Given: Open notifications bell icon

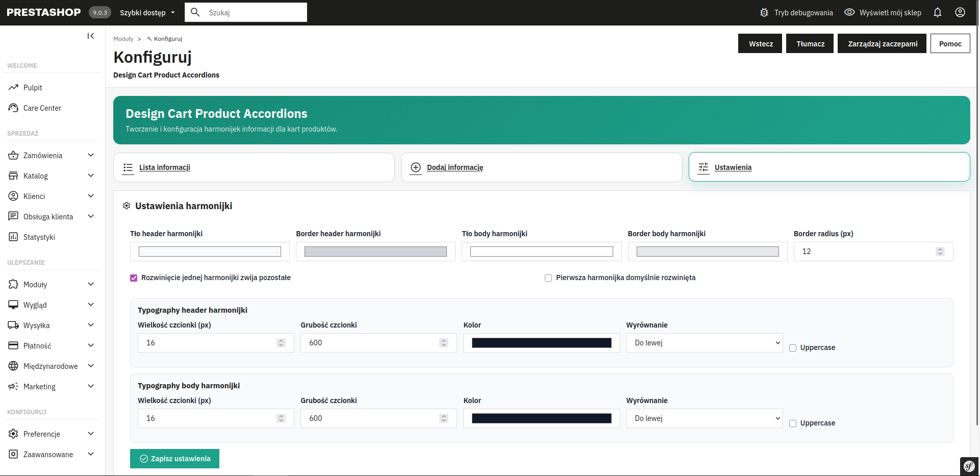Looking at the screenshot, I should coord(938,12).
